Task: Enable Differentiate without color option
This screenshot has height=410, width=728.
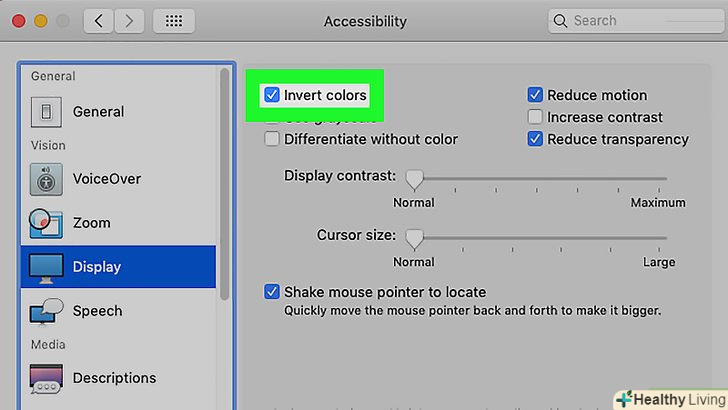Action: point(272,139)
